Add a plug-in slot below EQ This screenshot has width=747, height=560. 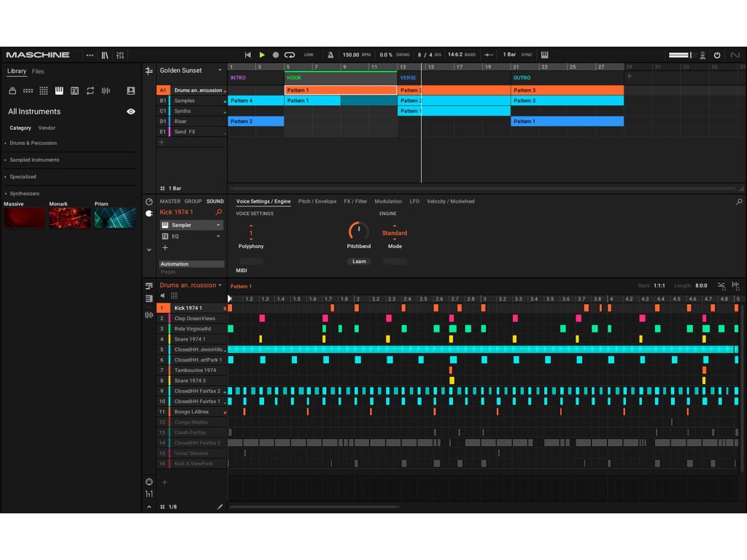point(165,248)
